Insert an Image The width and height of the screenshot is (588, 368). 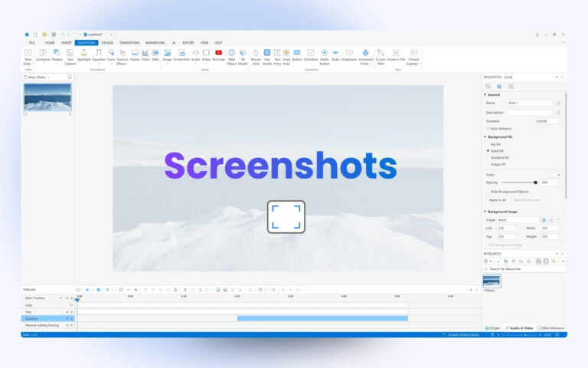click(x=167, y=55)
